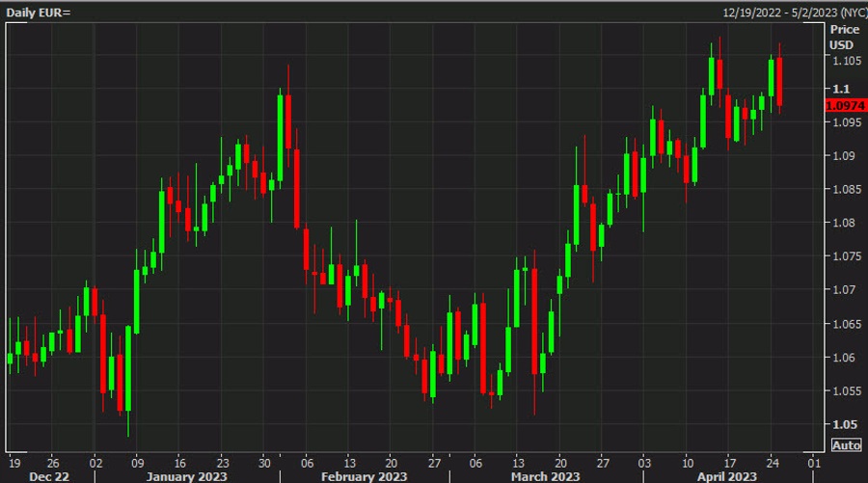Screen dimensions: 868x483
Task: Click the 1.105 price axis label
Action: point(847,61)
